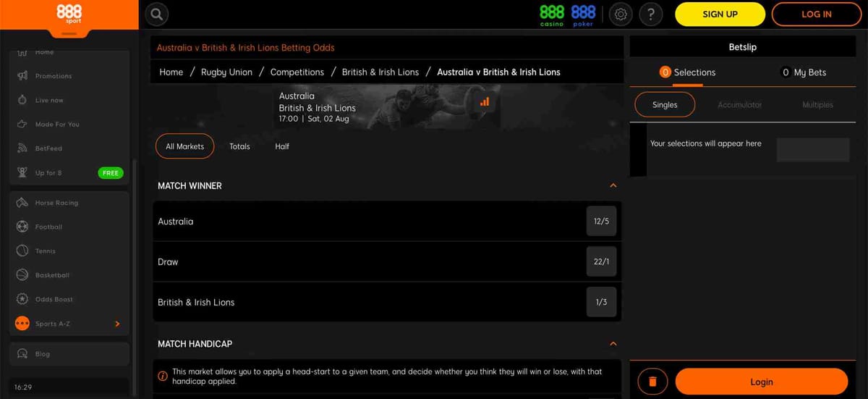This screenshot has width=868, height=399.
Task: Click the LOG IN button
Action: (817, 14)
